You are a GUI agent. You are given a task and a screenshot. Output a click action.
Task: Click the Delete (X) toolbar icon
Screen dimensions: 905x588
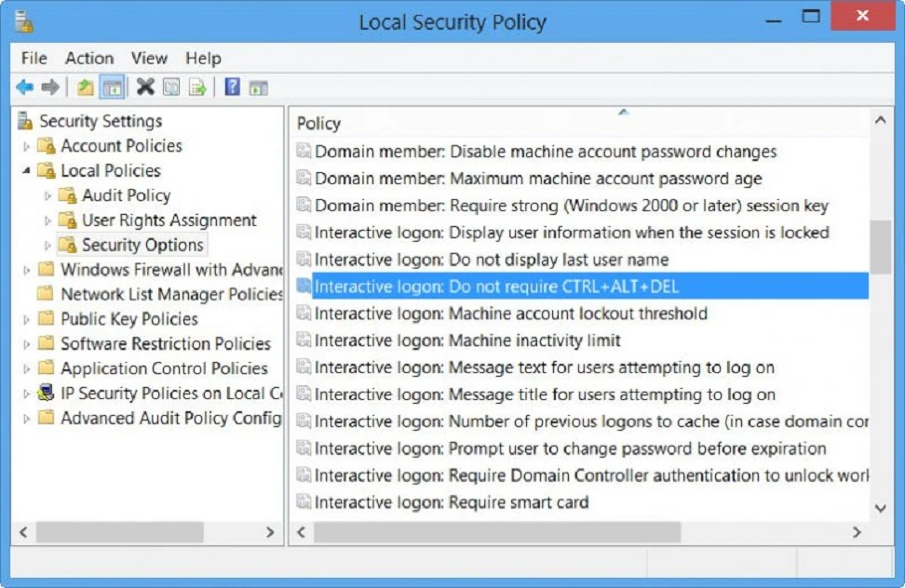[x=145, y=87]
